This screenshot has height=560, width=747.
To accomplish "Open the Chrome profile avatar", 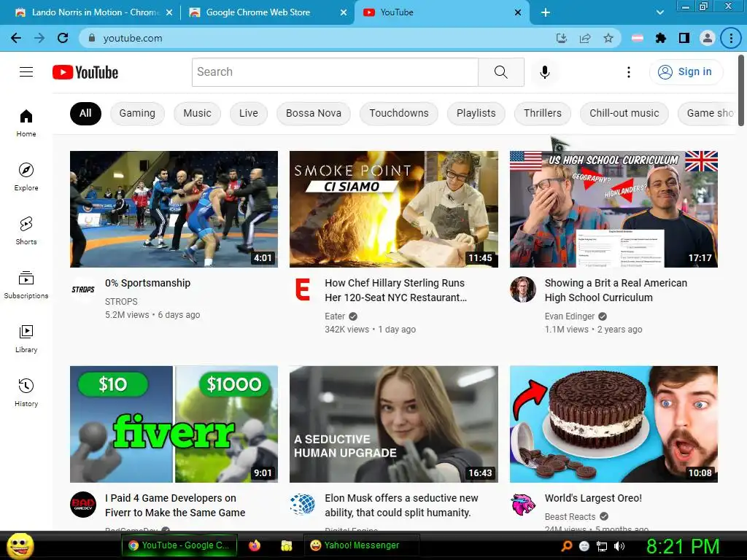I will click(708, 38).
